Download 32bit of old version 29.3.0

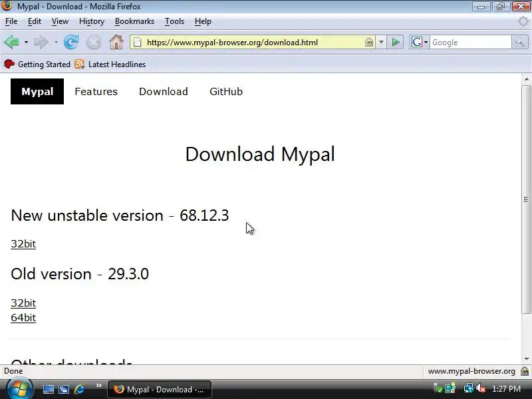pos(23,303)
